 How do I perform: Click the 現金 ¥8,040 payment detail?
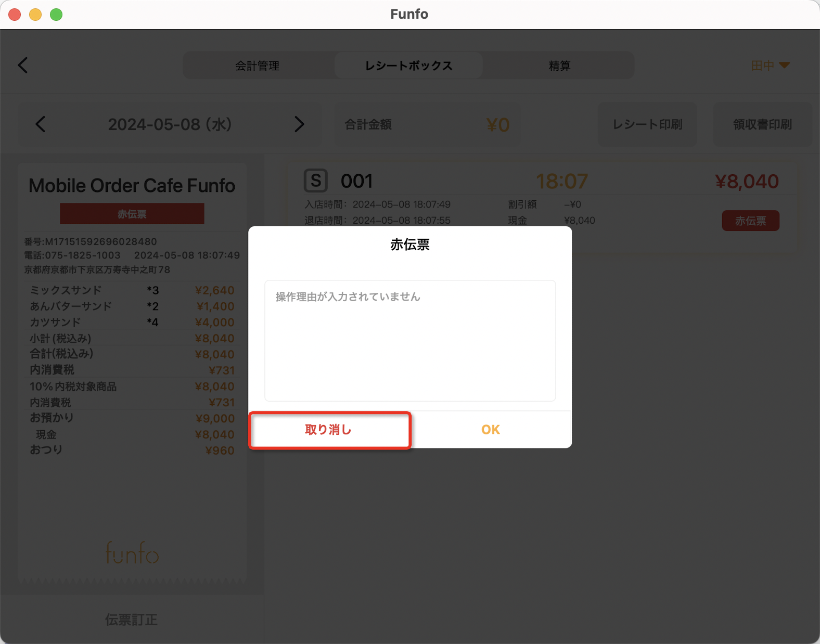(552, 221)
